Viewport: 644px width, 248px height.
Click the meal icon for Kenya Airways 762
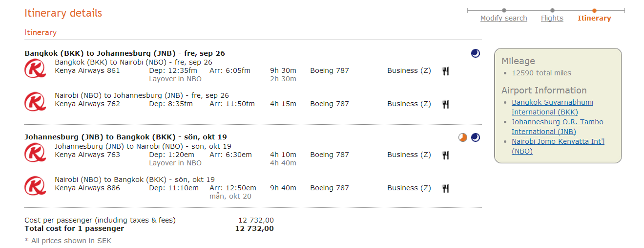pyautogui.click(x=445, y=104)
